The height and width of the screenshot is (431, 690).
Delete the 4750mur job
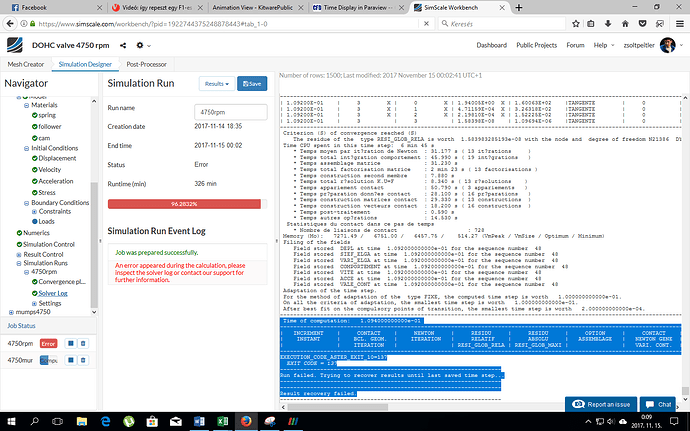pyautogui.click(x=83, y=360)
